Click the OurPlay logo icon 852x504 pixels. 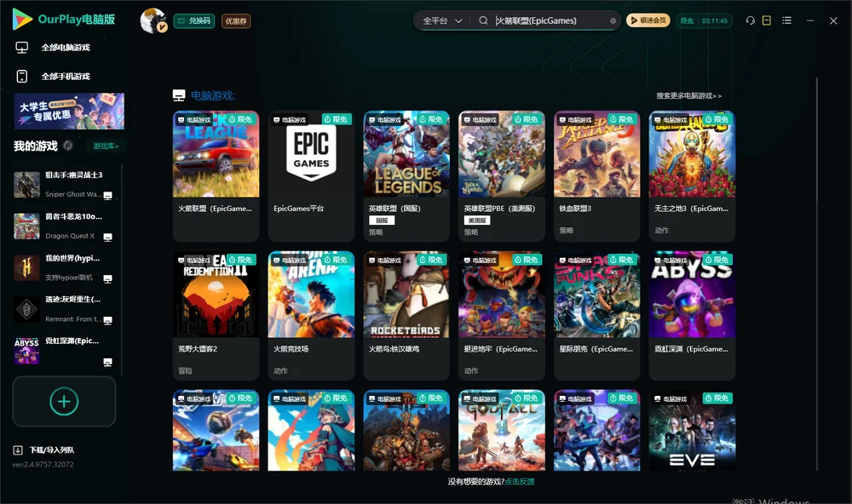[x=22, y=20]
